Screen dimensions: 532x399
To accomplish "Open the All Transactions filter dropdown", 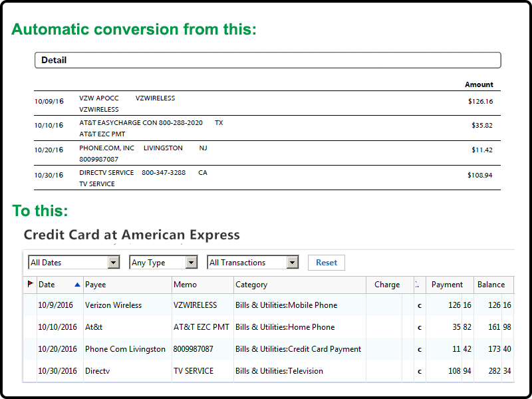I will click(253, 262).
